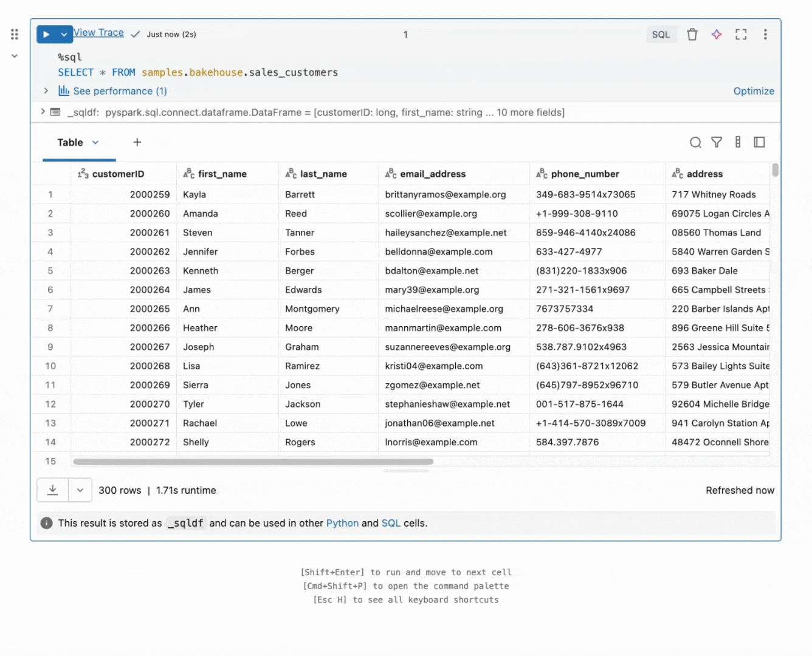Open the Databricks Assistant sparkle icon

[x=717, y=35]
